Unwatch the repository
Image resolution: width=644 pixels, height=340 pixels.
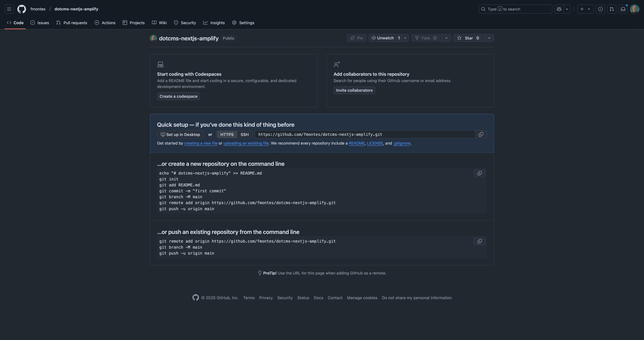pos(383,38)
